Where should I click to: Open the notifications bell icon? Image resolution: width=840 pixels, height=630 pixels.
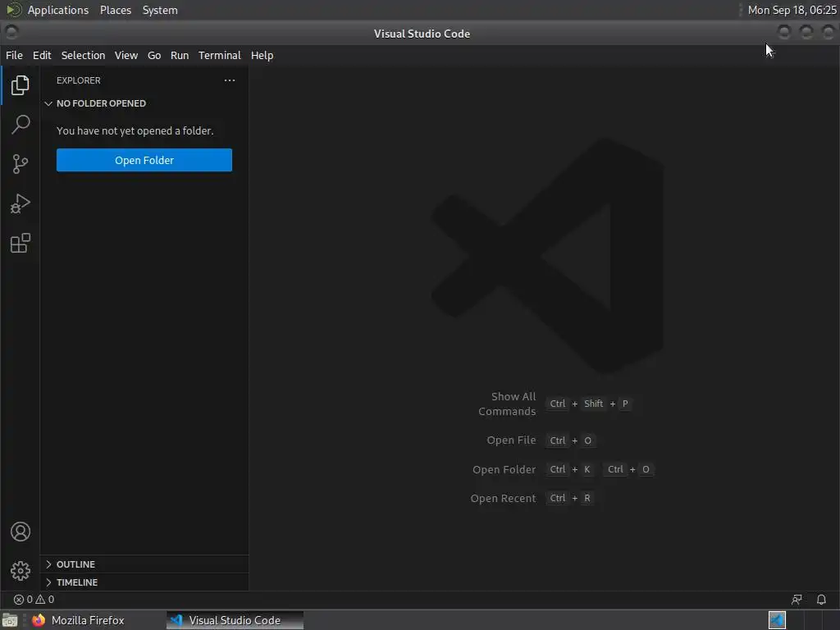[820, 600]
